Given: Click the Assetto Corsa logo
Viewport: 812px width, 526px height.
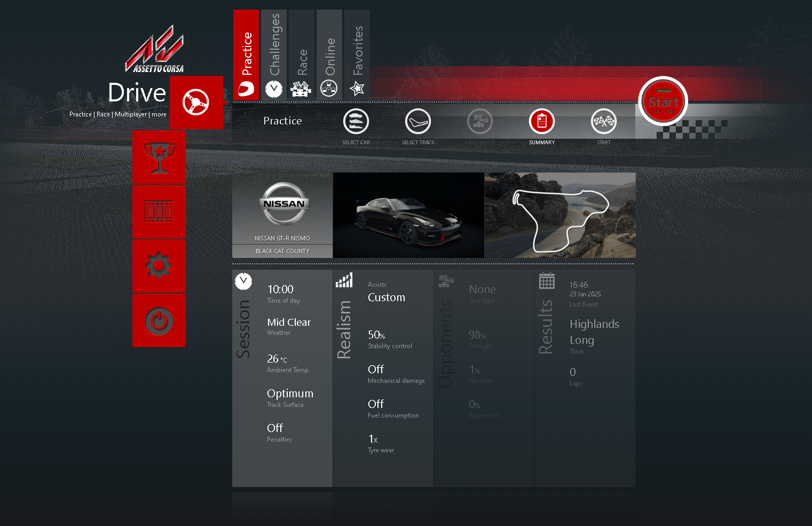Looking at the screenshot, I should tap(155, 49).
